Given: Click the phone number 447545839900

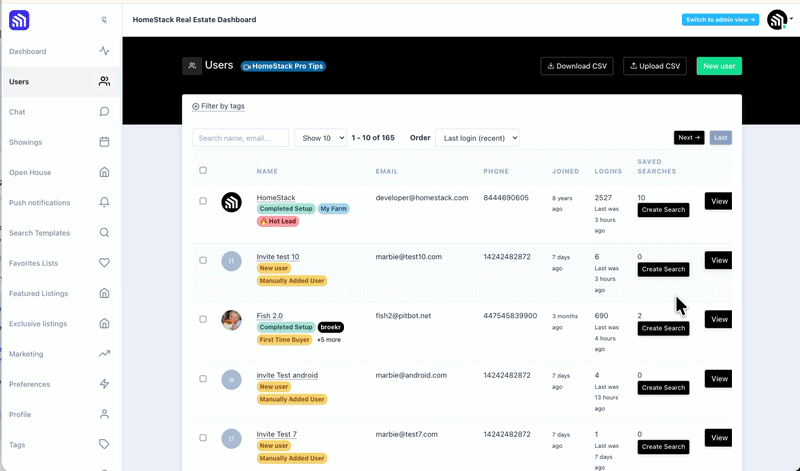Looking at the screenshot, I should pyautogui.click(x=510, y=316).
